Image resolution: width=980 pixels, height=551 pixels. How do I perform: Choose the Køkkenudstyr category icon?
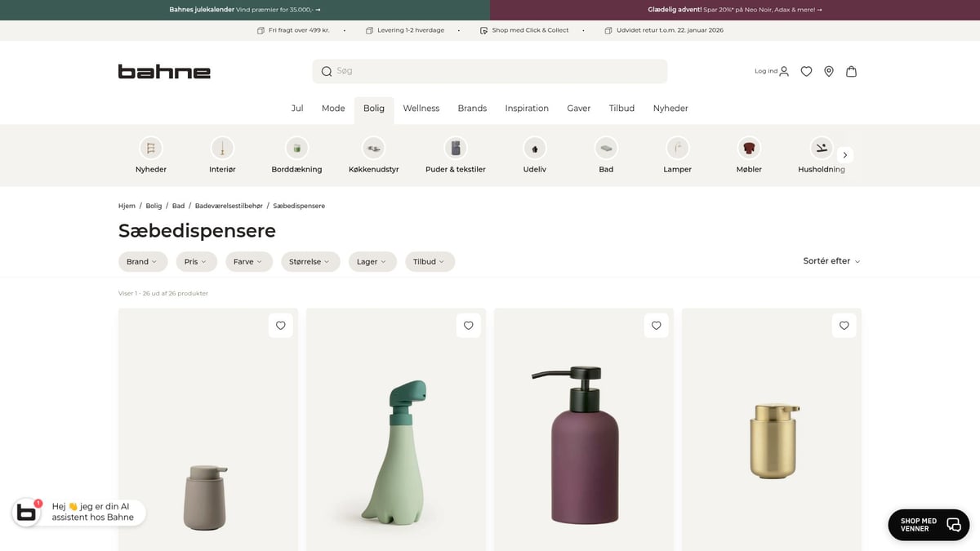click(x=373, y=149)
